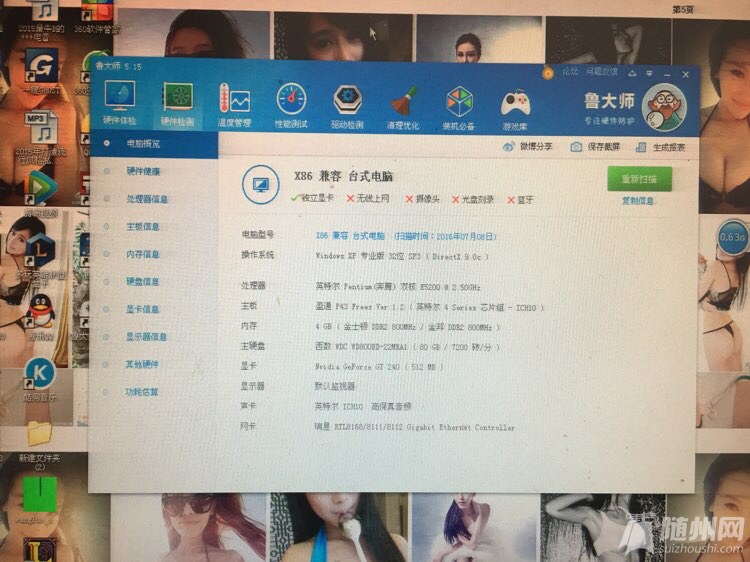Click the 4 GB memory value
Image resolution: width=750 pixels, height=562 pixels.
click(407, 327)
